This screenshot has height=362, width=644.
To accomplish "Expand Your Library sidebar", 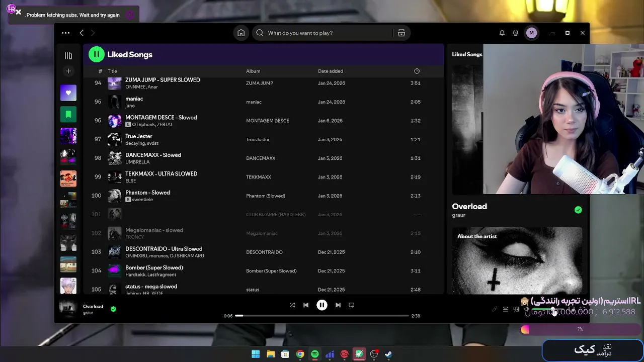I will tap(68, 56).
